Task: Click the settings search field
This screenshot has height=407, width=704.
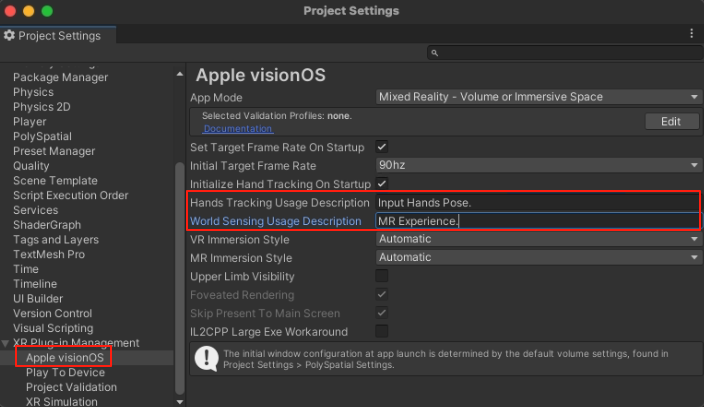Action: pos(565,53)
